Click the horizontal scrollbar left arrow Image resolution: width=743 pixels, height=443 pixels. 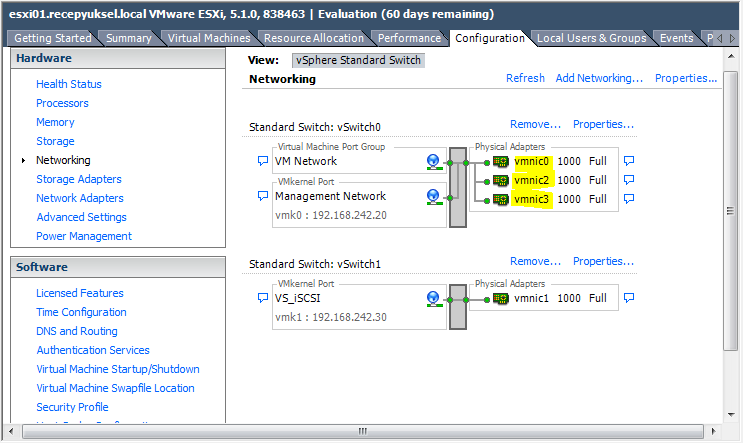[11, 432]
